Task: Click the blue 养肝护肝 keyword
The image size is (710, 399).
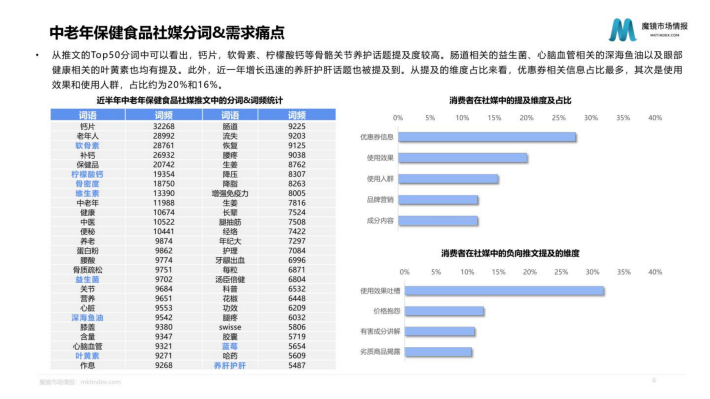Action: click(230, 365)
